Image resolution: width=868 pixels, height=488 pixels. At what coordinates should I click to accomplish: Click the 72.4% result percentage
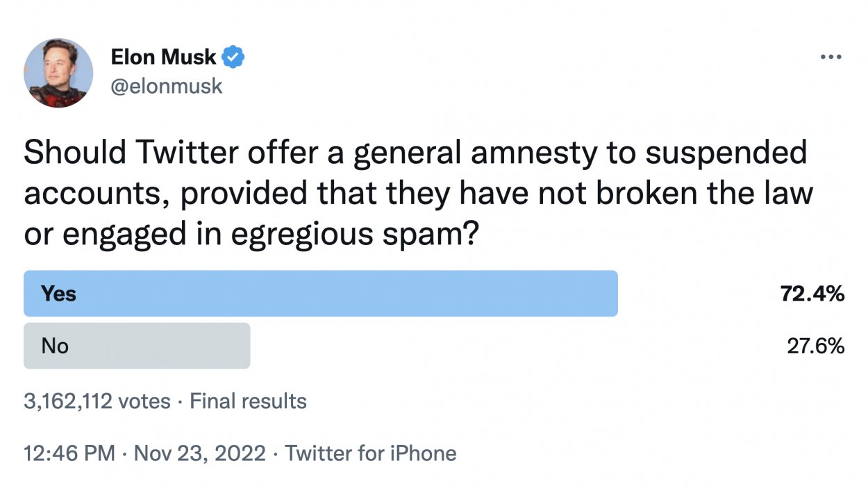click(x=812, y=294)
